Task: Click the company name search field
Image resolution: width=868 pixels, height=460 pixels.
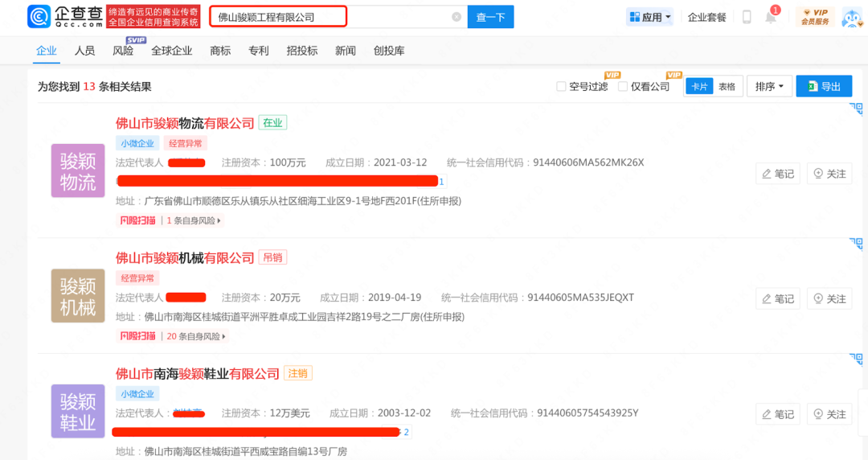Action: [330, 17]
